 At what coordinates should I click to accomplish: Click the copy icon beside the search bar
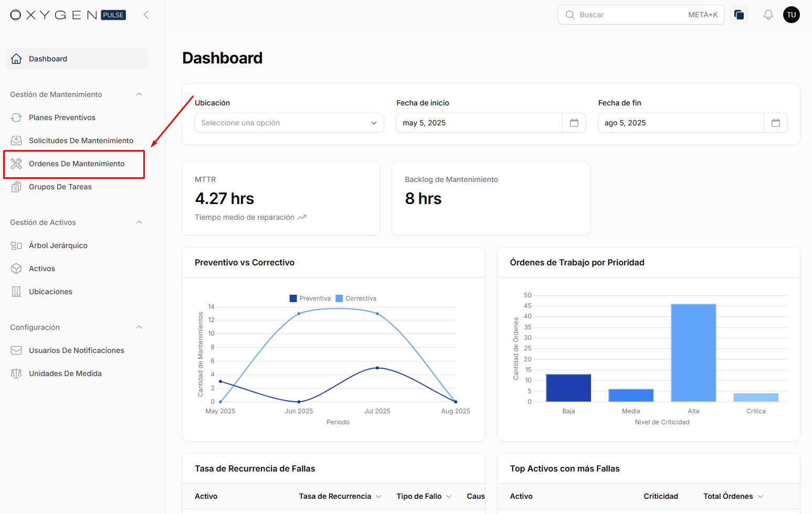click(739, 15)
